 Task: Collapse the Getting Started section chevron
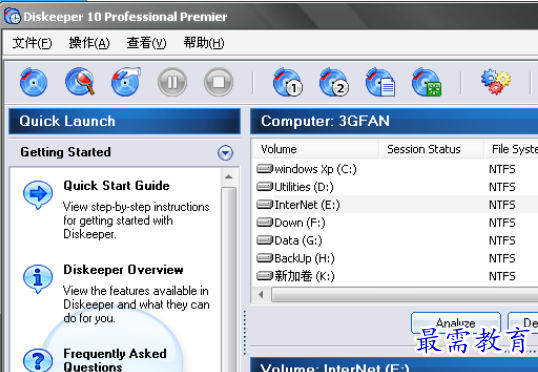(x=225, y=153)
